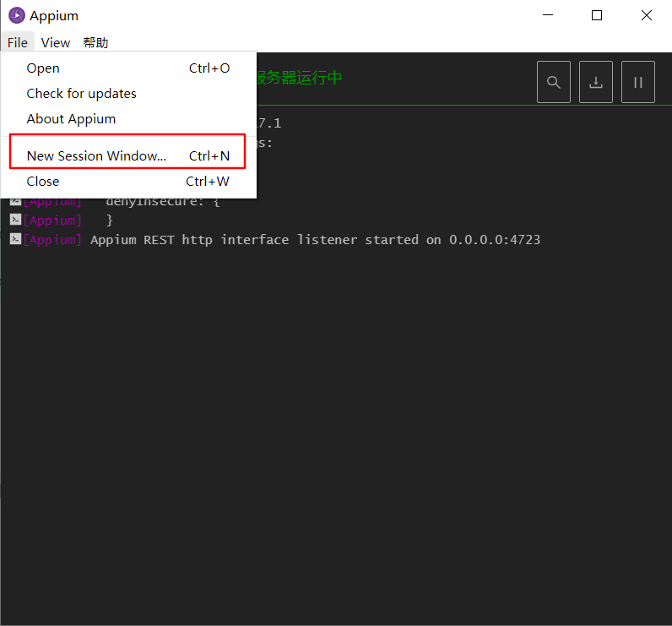Open the View menu
672x626 pixels.
tap(55, 43)
